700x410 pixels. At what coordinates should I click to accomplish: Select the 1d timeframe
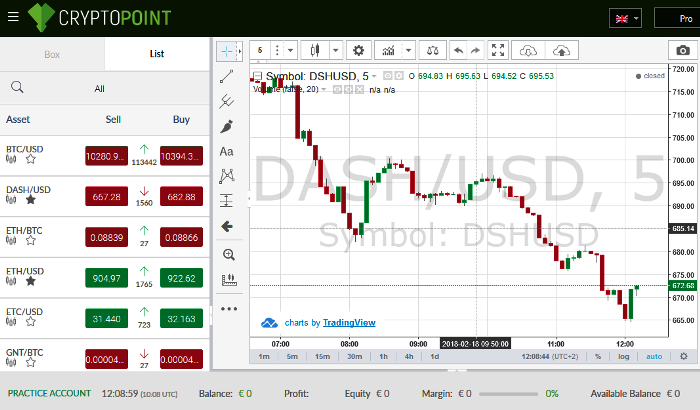tap(434, 356)
